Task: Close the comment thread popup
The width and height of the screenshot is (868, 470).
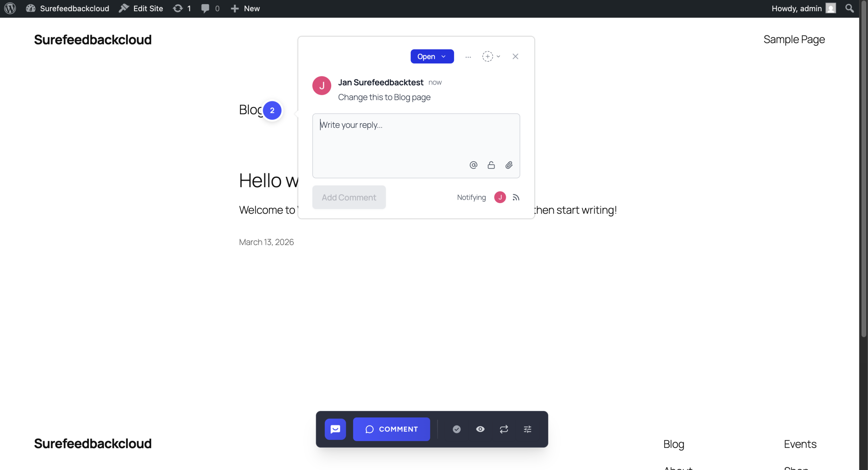Action: (515, 56)
